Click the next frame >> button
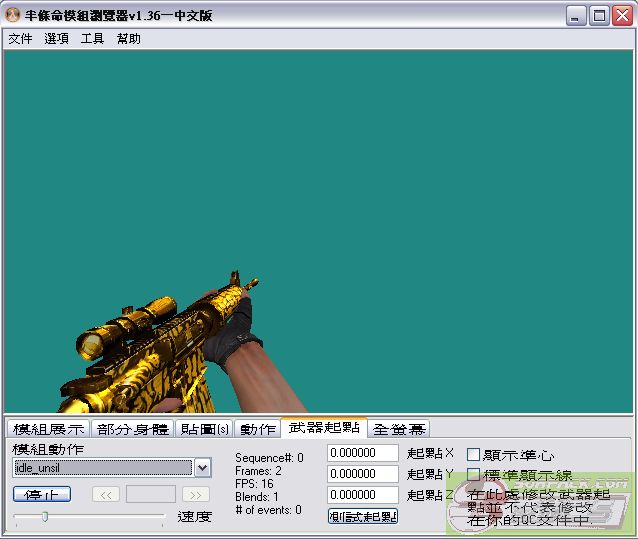The height and width of the screenshot is (539, 638). pyautogui.click(x=196, y=494)
